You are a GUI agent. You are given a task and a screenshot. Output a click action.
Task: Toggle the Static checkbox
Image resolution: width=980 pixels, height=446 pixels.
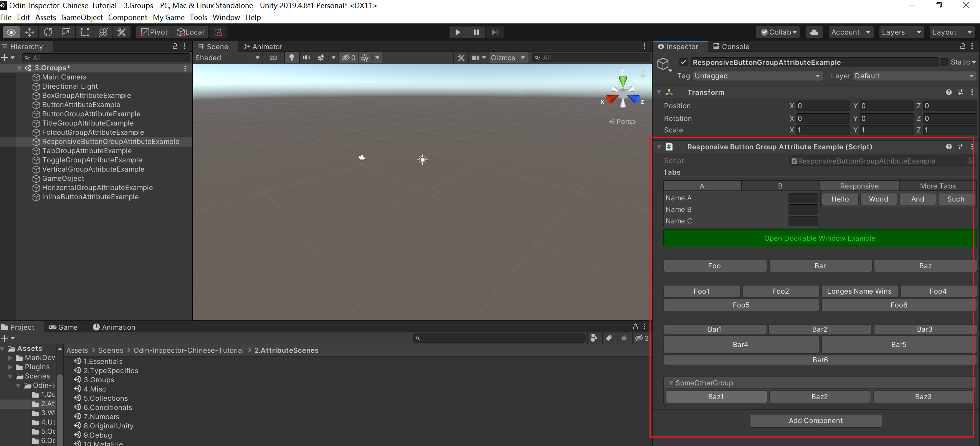coord(944,62)
